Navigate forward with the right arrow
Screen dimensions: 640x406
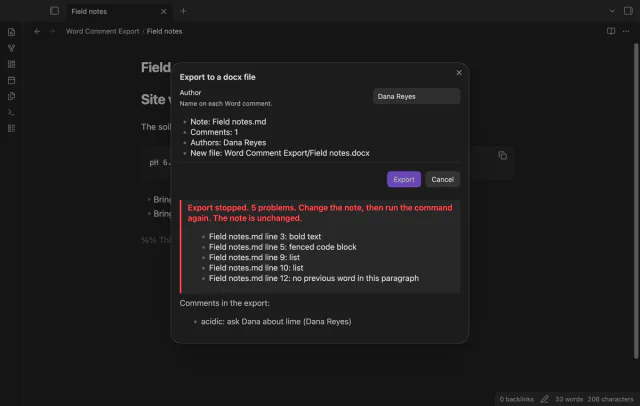click(x=52, y=31)
